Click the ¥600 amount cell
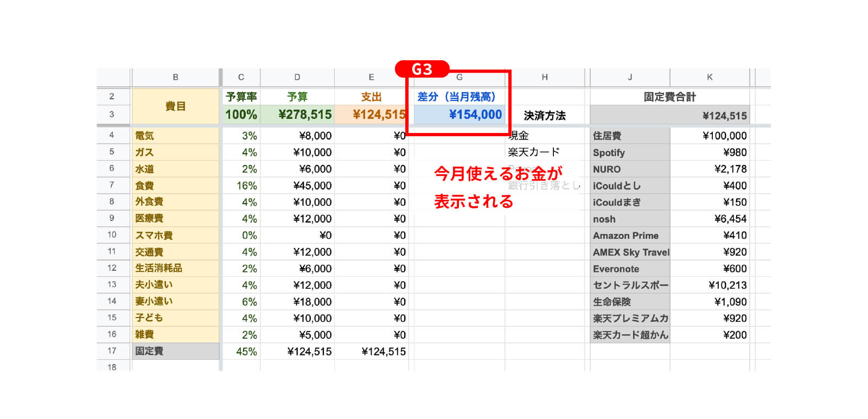Image resolution: width=868 pixels, height=419 pixels. click(710, 268)
